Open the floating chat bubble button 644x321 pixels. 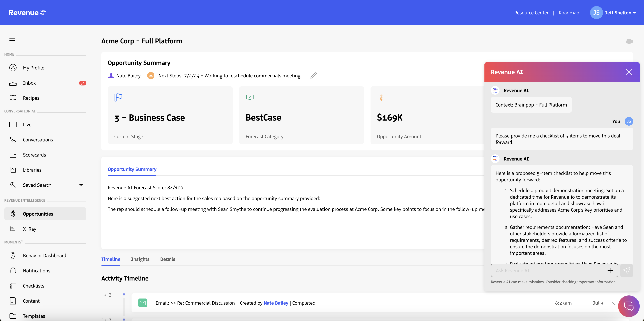pyautogui.click(x=629, y=306)
